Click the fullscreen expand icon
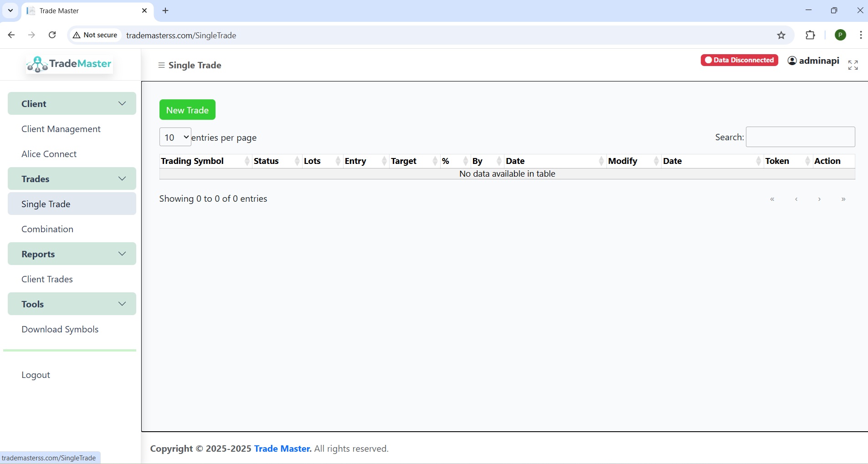Image resolution: width=868 pixels, height=464 pixels. pyautogui.click(x=853, y=65)
